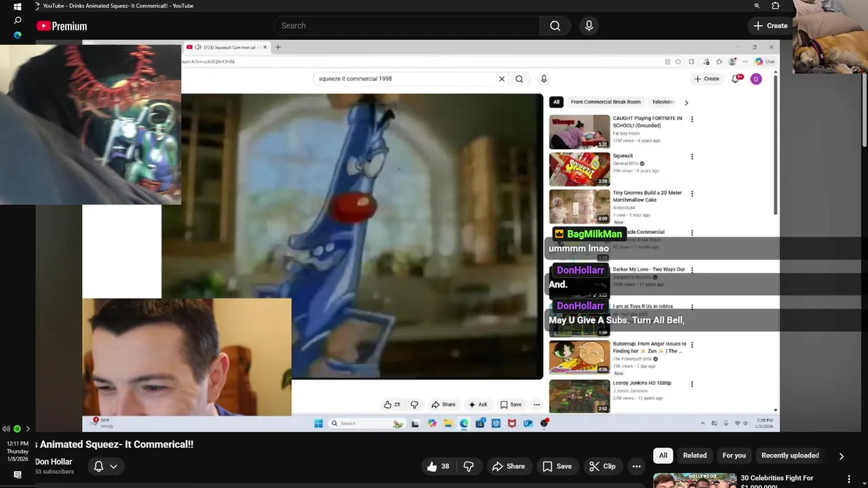Dislike the video beside the 38 likes
Image resolution: width=868 pixels, height=488 pixels.
[x=469, y=466]
